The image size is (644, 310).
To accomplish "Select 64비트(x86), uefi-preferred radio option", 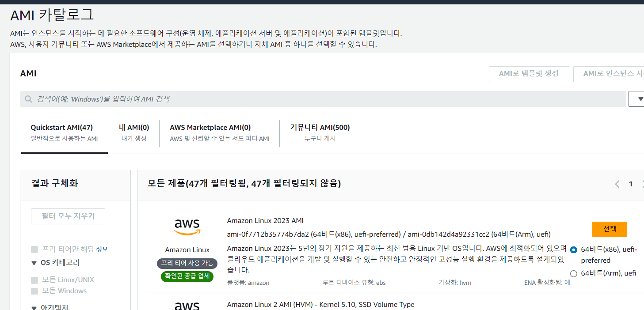I will pos(574,250).
